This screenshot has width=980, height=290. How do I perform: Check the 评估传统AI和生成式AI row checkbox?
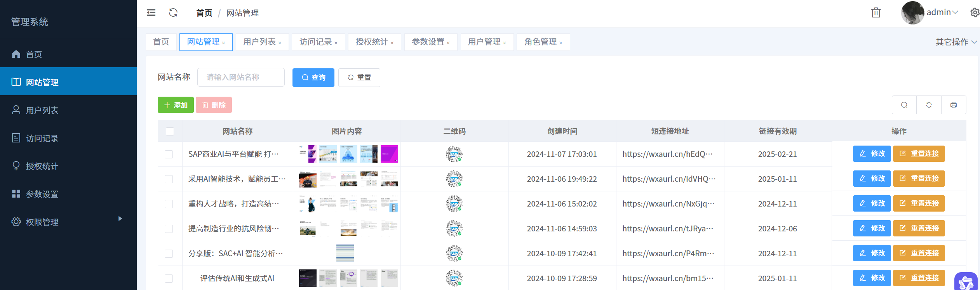point(169,278)
